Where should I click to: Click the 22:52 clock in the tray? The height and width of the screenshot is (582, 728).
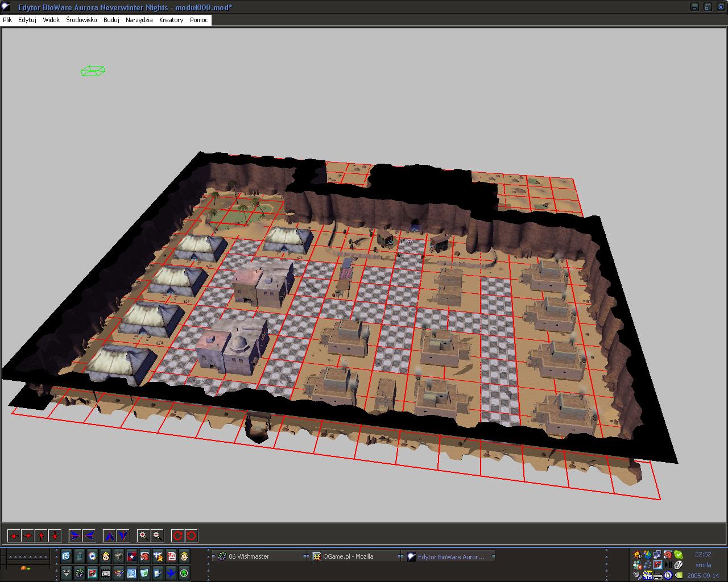703,554
